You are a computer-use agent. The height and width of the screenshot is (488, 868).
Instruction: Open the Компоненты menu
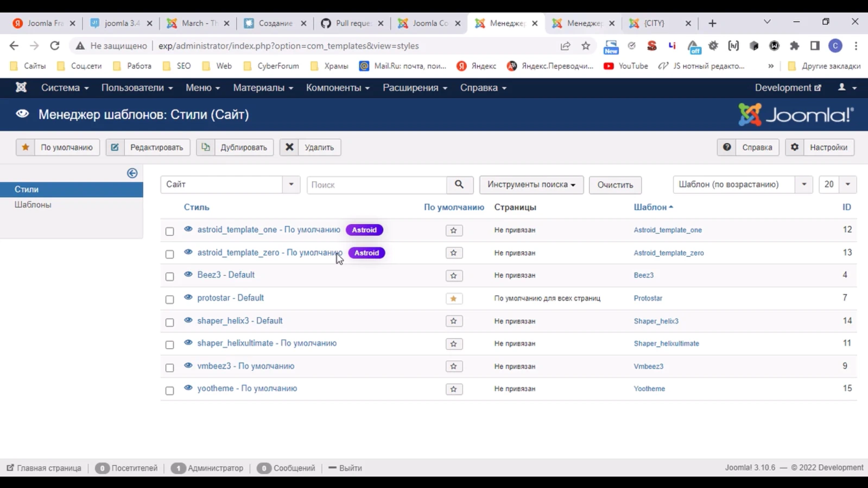coord(338,87)
